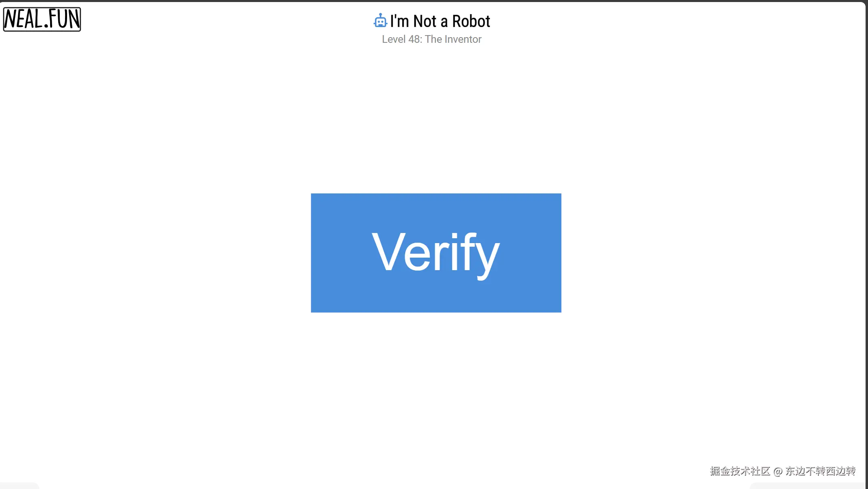Image resolution: width=868 pixels, height=489 pixels.
Task: Click the Chinese watermark text at bottom right
Action: pyautogui.click(x=783, y=471)
